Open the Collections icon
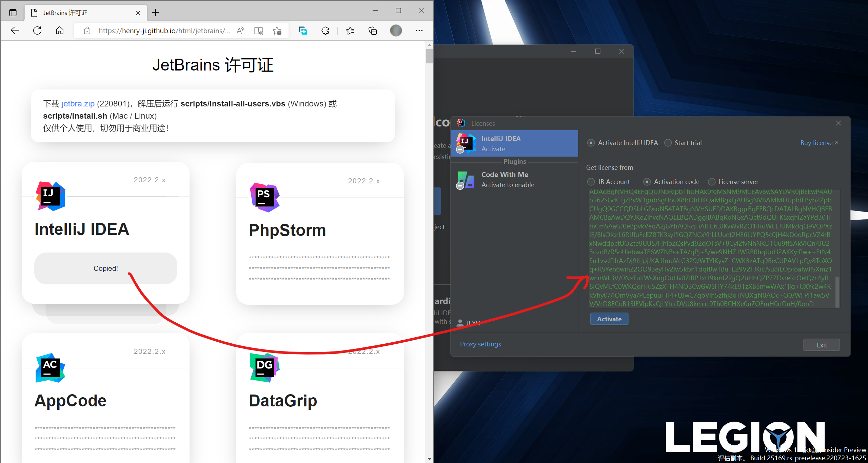Image resolution: width=868 pixels, height=463 pixels. pos(373,31)
